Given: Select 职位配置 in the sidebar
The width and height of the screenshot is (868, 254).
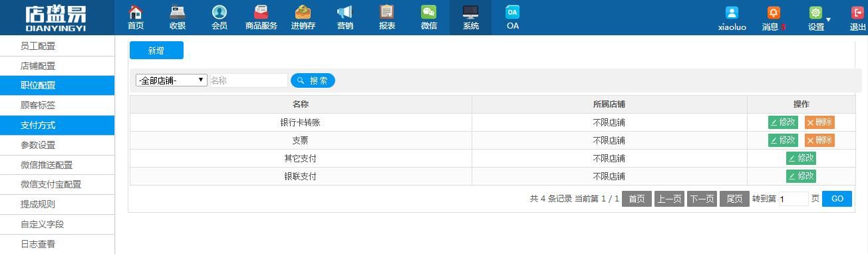Looking at the screenshot, I should click(x=57, y=85).
